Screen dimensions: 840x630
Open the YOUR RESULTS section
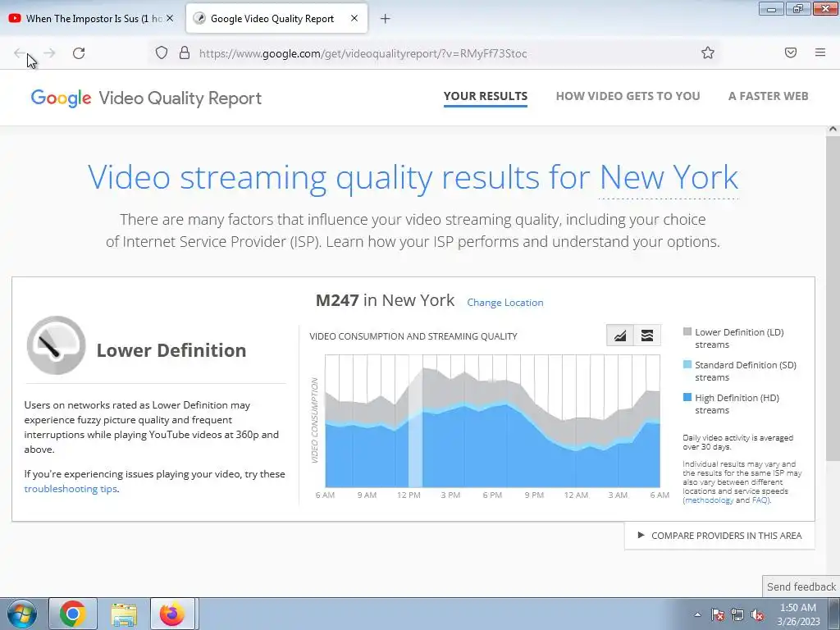point(486,97)
